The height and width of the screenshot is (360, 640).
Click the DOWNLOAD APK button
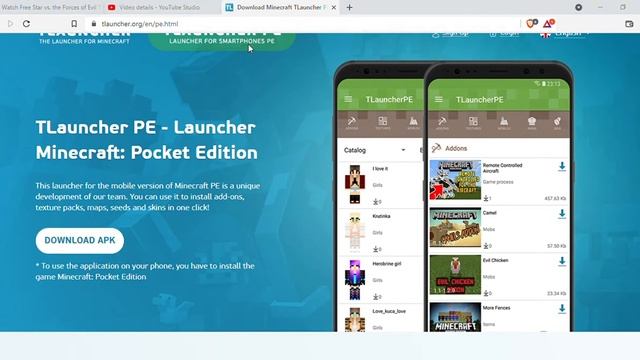(x=80, y=240)
